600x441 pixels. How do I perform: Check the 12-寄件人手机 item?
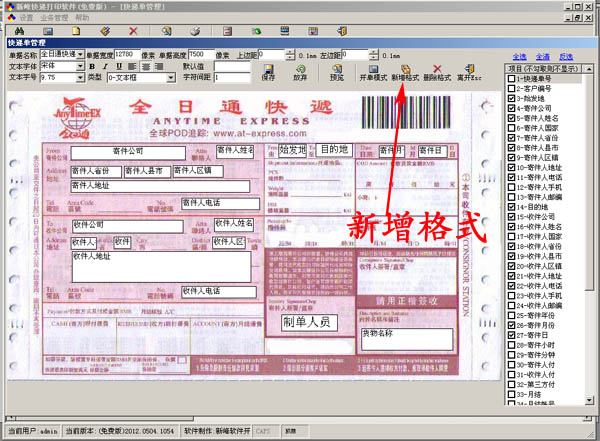pos(511,187)
